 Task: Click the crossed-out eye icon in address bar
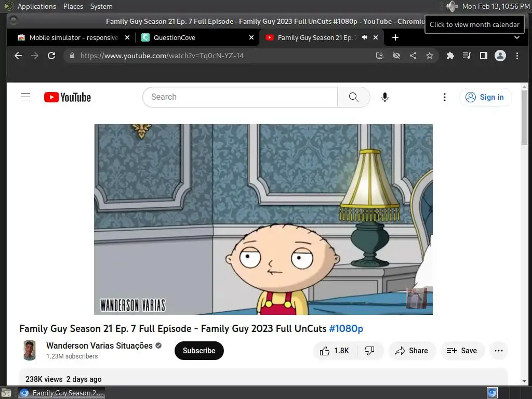click(x=396, y=56)
